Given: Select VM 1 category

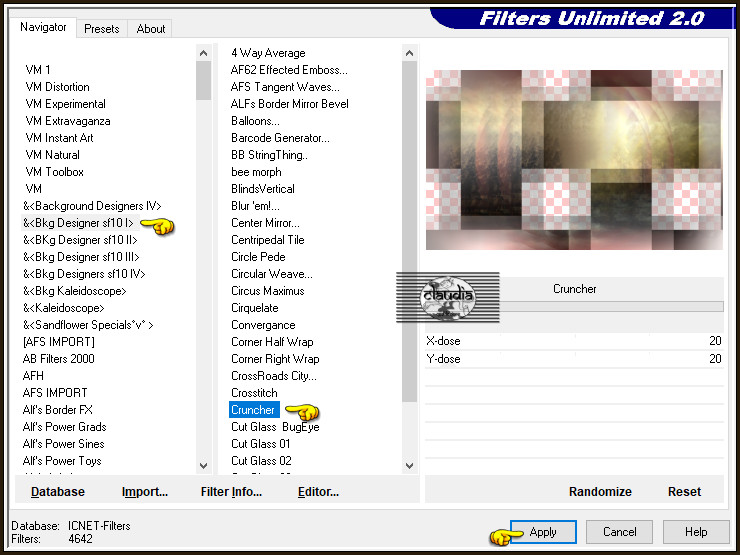Looking at the screenshot, I should 38,70.
